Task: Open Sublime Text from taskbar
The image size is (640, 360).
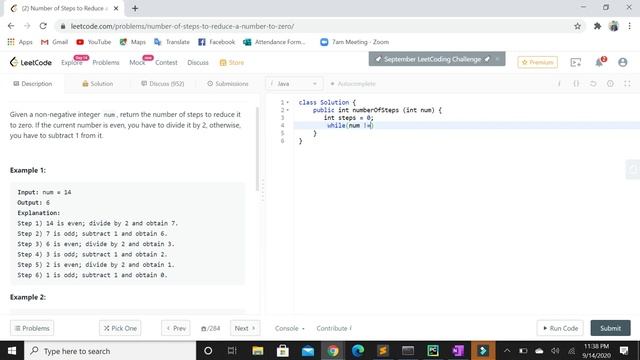Action: click(x=383, y=351)
